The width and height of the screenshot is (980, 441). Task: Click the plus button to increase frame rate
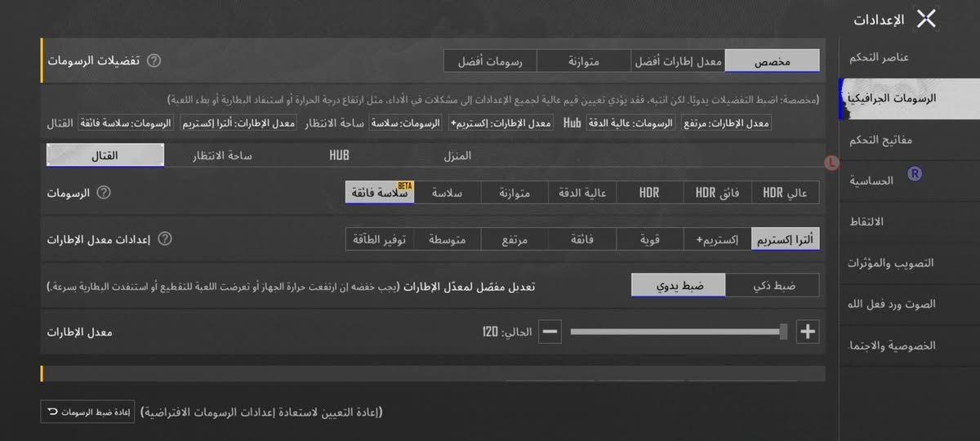[808, 332]
